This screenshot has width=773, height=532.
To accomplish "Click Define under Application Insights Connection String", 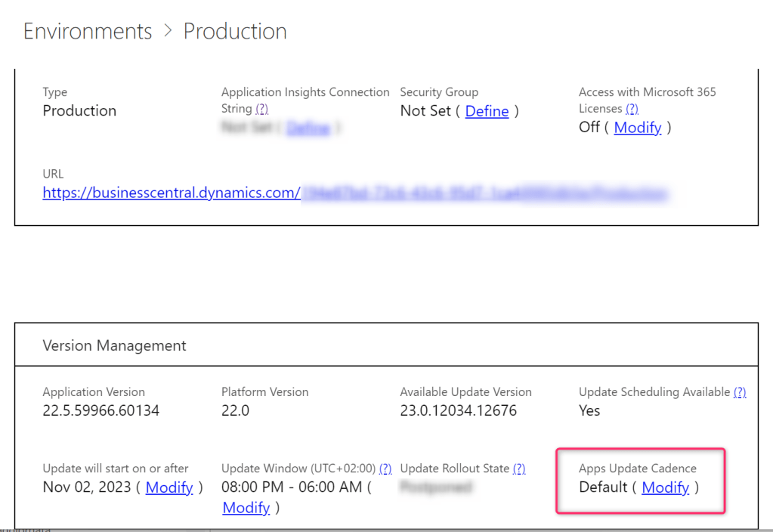I will pyautogui.click(x=308, y=128).
